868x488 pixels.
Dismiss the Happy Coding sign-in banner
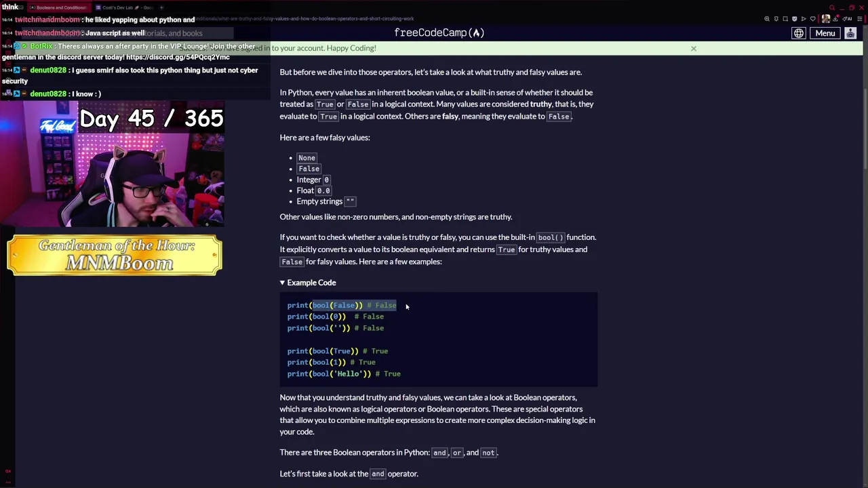click(693, 48)
